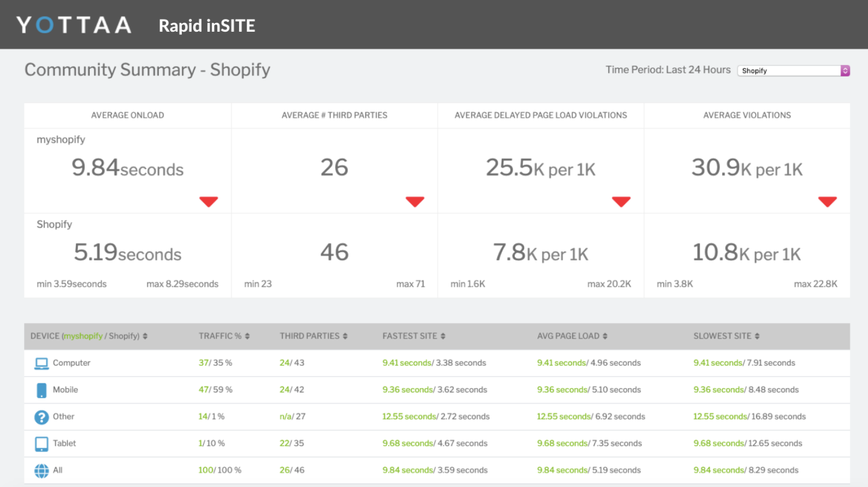Click the max 20.2K label
The height and width of the screenshot is (487, 868).
[x=609, y=284]
